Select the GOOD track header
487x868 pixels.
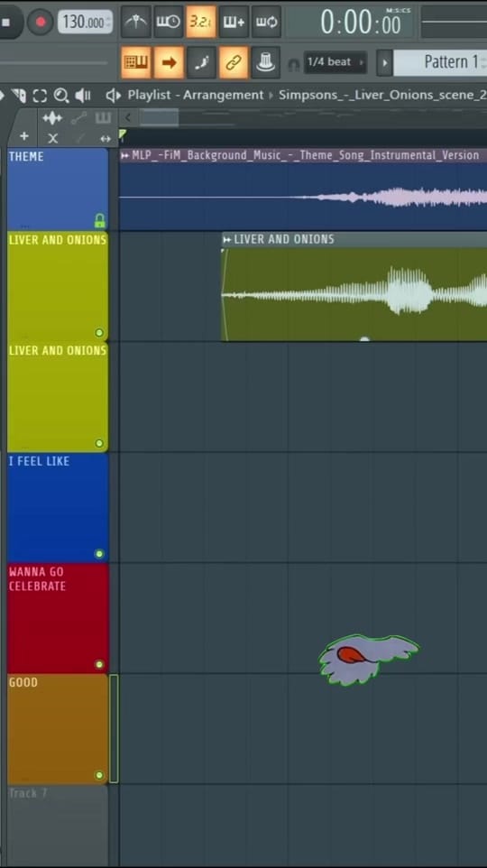58,729
